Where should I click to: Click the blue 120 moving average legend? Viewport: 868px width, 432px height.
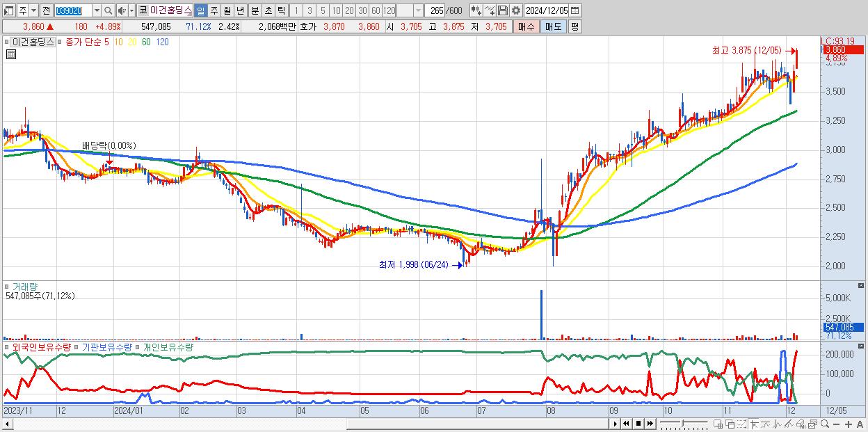tap(162, 42)
